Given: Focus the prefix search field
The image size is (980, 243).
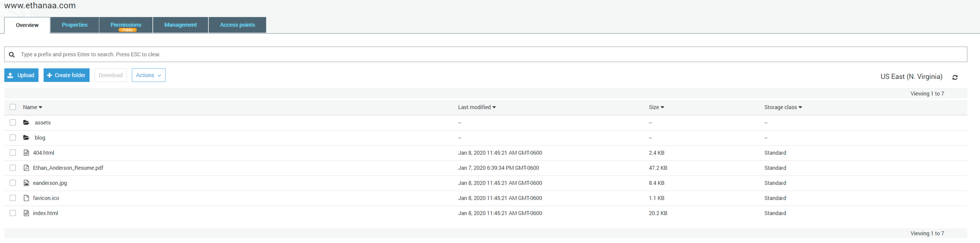Looking at the screenshot, I should [x=485, y=55].
